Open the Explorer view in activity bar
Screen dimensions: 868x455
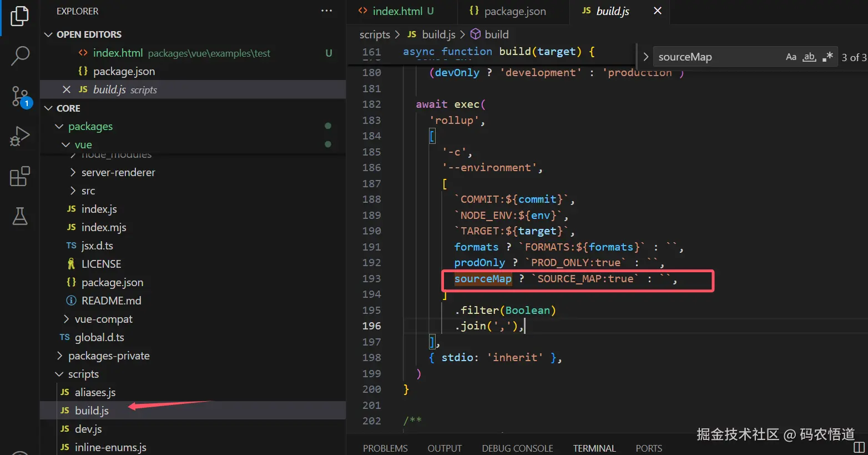[x=20, y=16]
